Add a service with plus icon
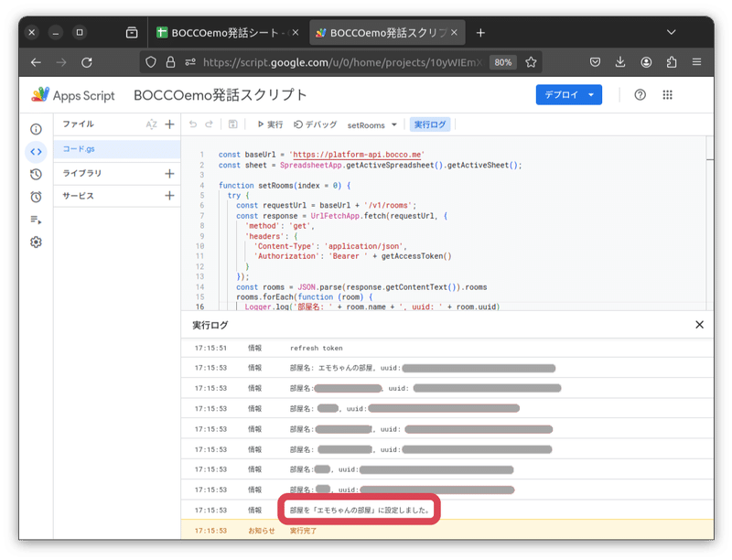732x560 pixels. (169, 196)
